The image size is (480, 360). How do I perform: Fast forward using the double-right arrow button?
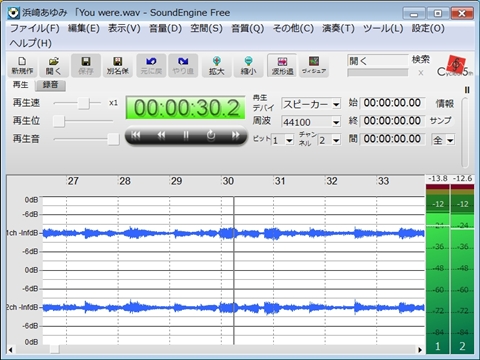pyautogui.click(x=236, y=135)
